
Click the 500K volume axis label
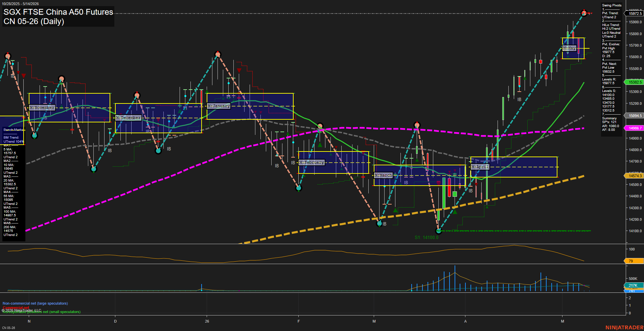633,279
